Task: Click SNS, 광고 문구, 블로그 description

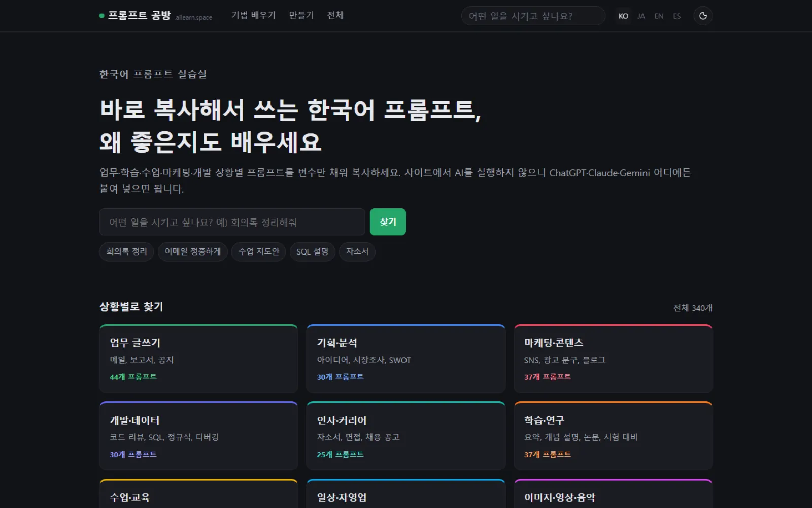Action: point(565,360)
